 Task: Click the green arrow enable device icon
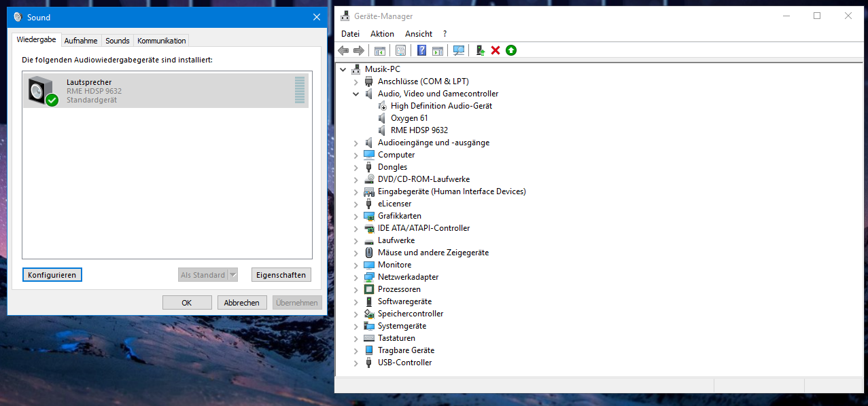tap(511, 50)
